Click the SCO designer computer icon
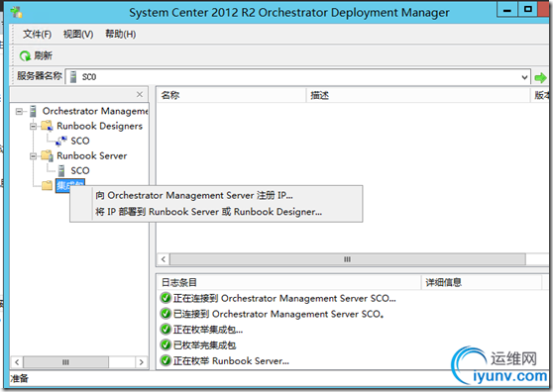The height and width of the screenshot is (392, 553). (x=61, y=141)
